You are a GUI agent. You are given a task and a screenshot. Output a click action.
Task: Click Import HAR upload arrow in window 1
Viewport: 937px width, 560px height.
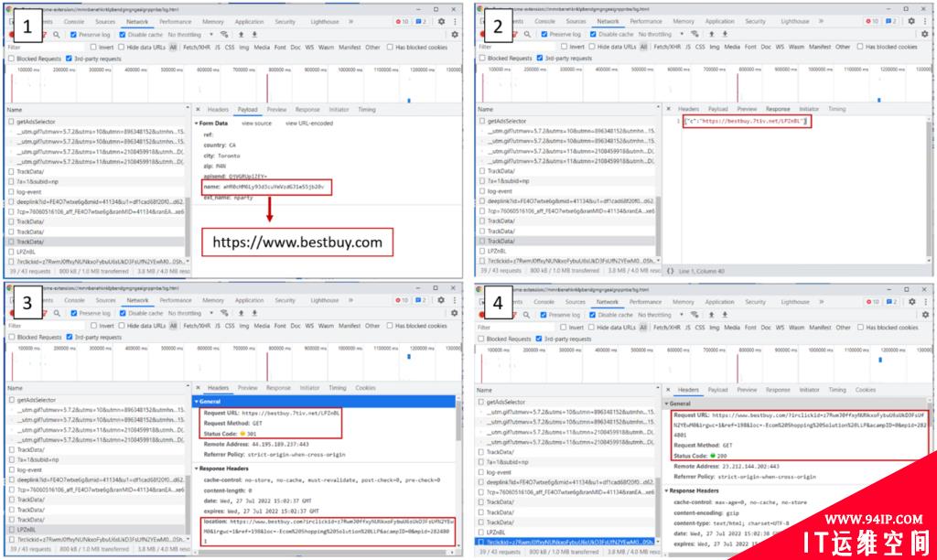[242, 35]
